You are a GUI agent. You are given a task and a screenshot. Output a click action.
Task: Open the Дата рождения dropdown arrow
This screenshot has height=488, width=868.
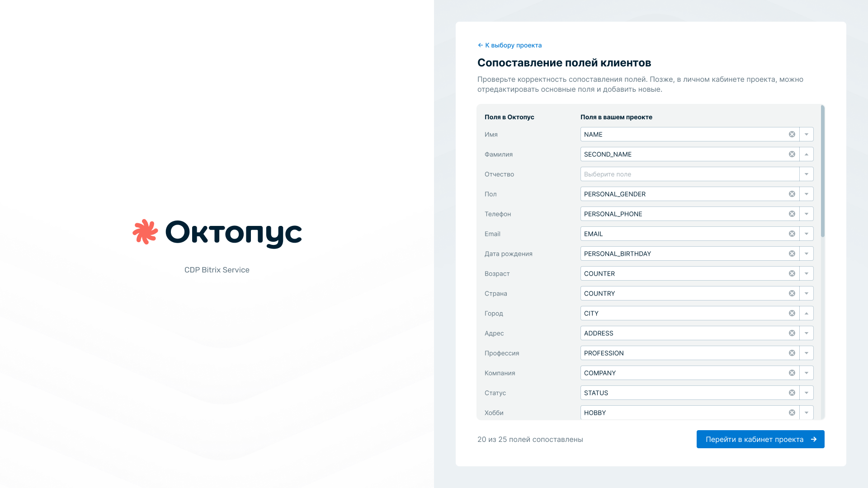pyautogui.click(x=807, y=253)
